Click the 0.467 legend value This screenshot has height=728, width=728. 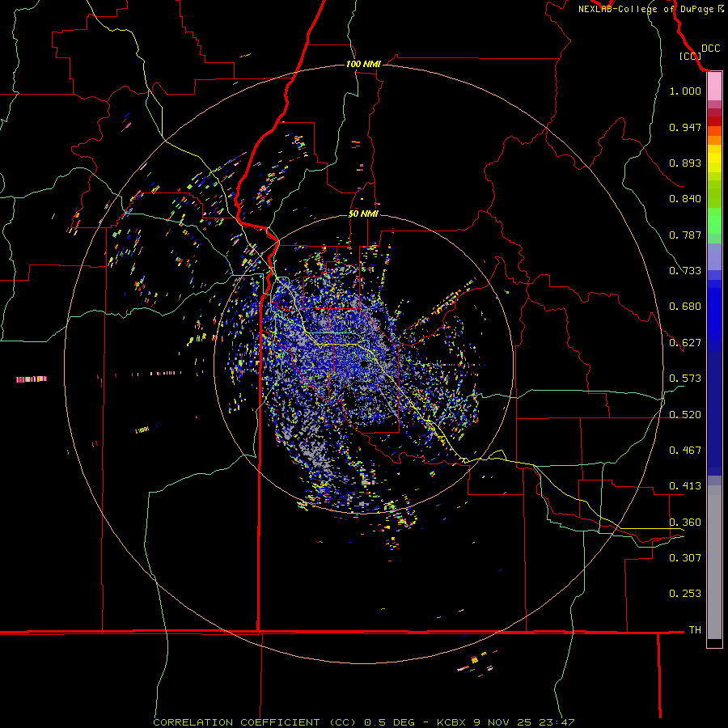pos(685,451)
